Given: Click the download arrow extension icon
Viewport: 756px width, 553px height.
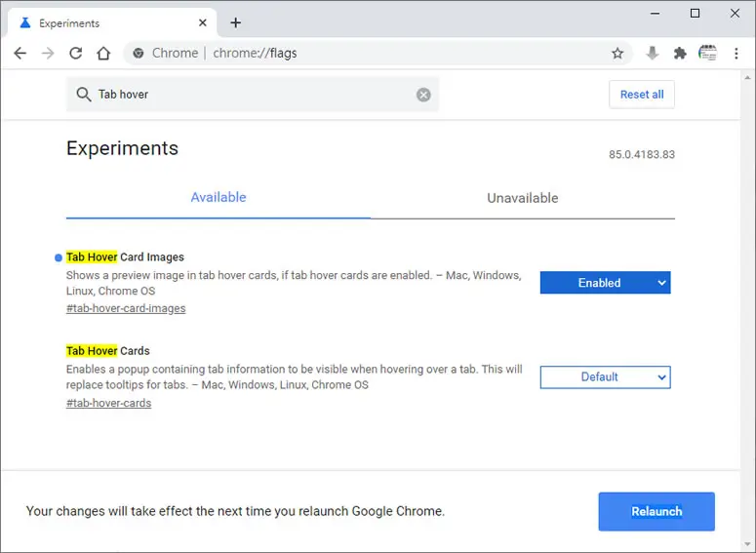Looking at the screenshot, I should [x=653, y=53].
